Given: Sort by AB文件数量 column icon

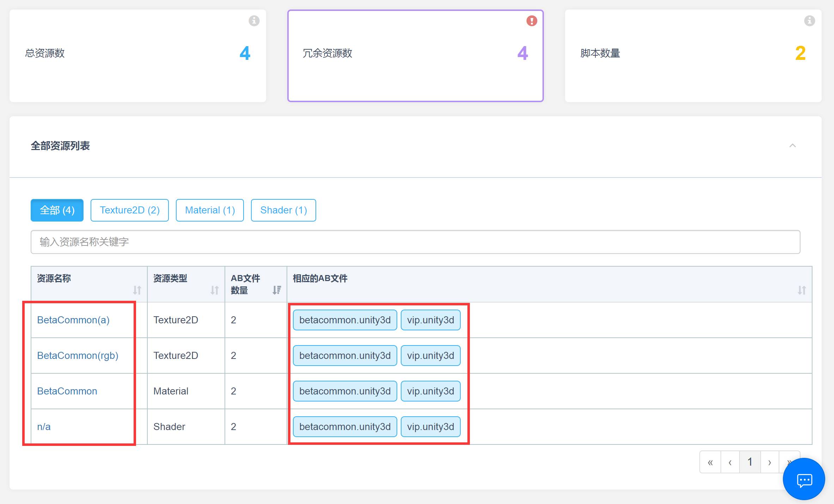Looking at the screenshot, I should pos(277,290).
